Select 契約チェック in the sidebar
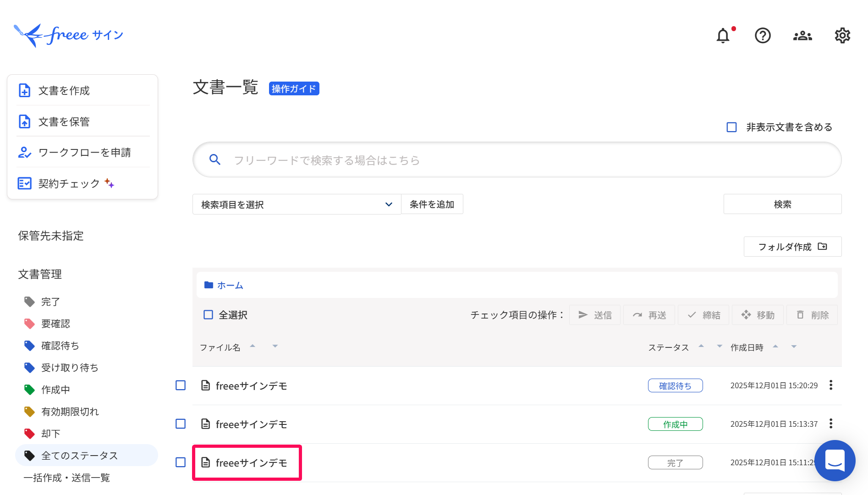868x495 pixels. point(83,183)
